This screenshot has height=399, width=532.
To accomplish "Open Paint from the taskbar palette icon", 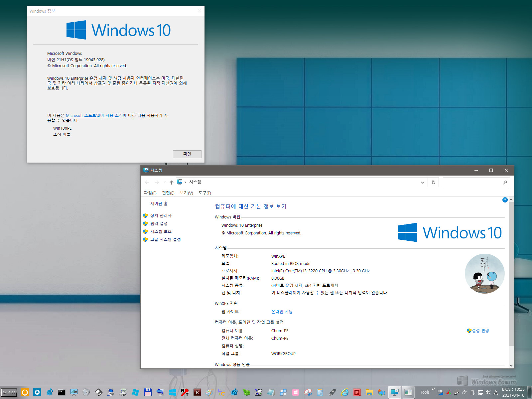I will click(x=209, y=392).
